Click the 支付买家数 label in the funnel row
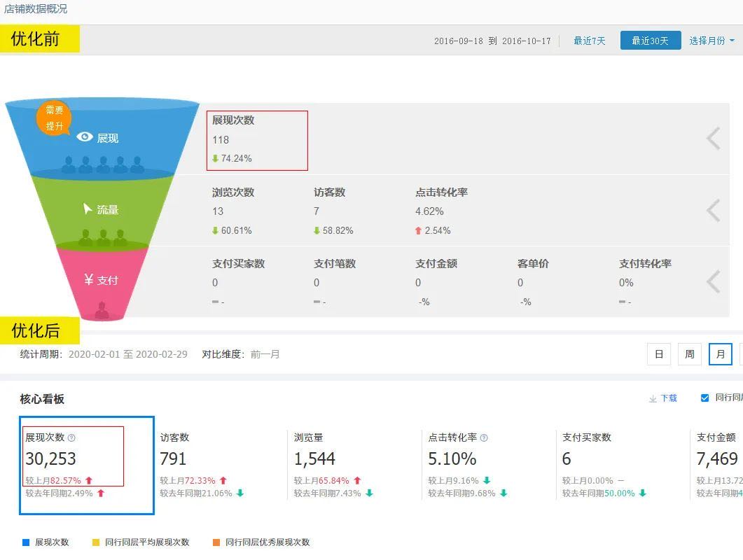 [x=238, y=263]
